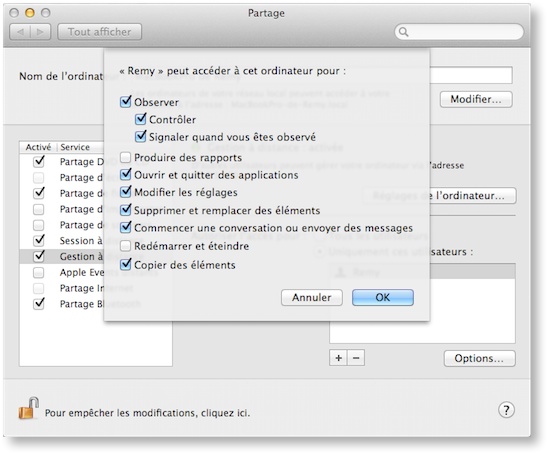Toggle the Observer checkbox
548x454 pixels.
pos(125,102)
